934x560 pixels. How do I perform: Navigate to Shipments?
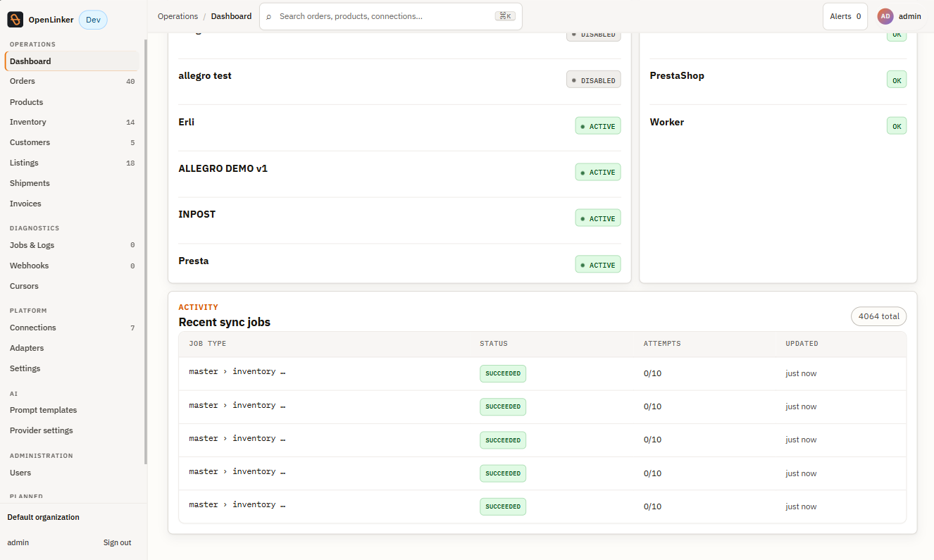(72, 183)
